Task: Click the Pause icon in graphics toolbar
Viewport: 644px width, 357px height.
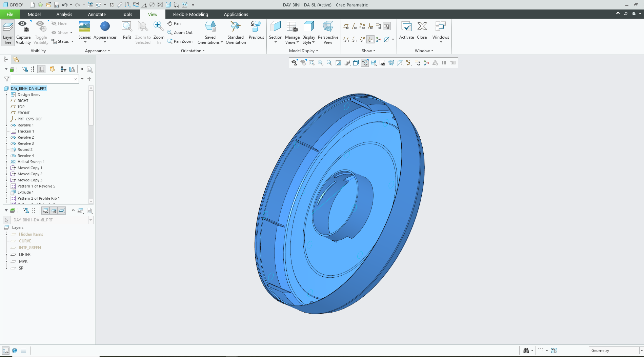Action: [444, 63]
